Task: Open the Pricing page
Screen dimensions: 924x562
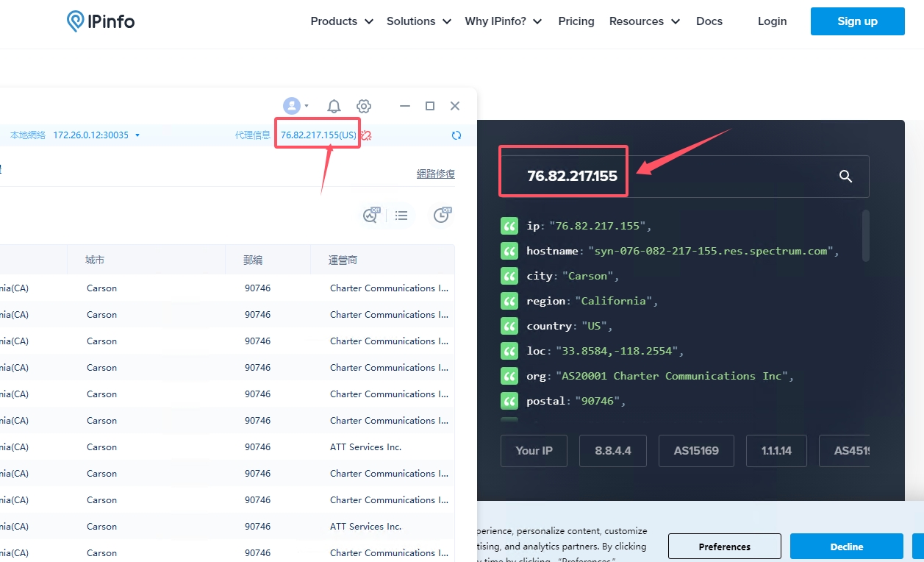Action: [x=576, y=21]
